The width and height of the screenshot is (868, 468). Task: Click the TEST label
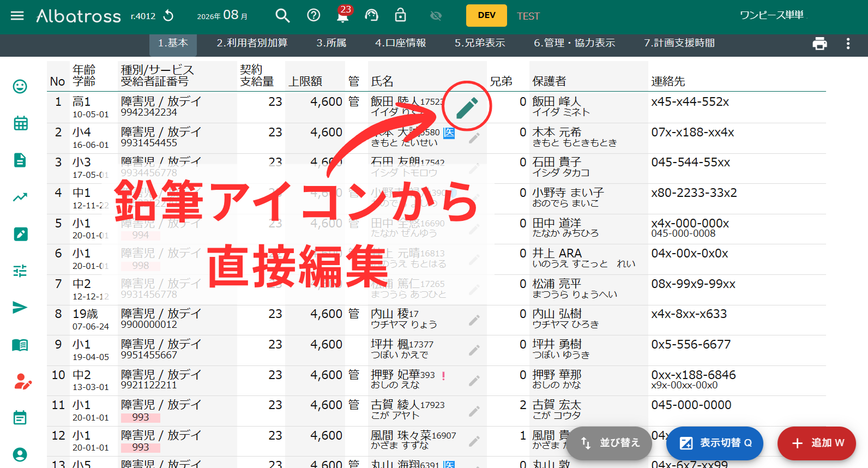pyautogui.click(x=528, y=16)
